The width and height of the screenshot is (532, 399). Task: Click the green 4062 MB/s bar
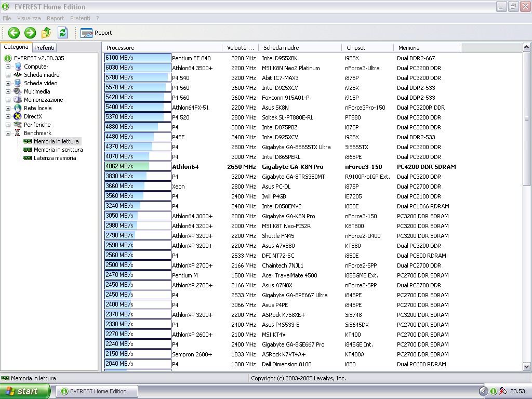click(138, 166)
